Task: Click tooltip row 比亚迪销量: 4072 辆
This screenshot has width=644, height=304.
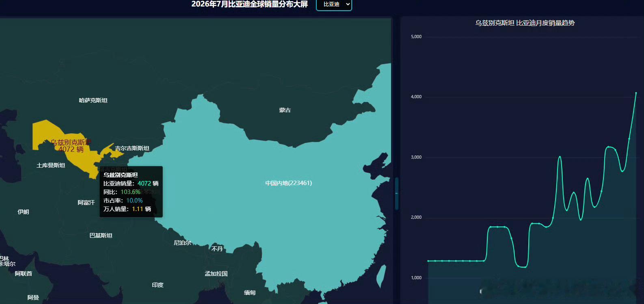Action: 131,183
